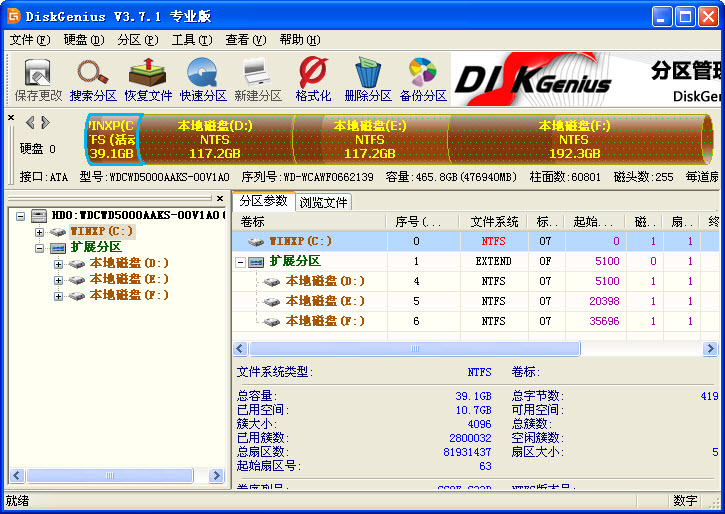This screenshot has height=514, width=725.
Task: Collapse 扩展分区 row in partition table
Action: 241,261
